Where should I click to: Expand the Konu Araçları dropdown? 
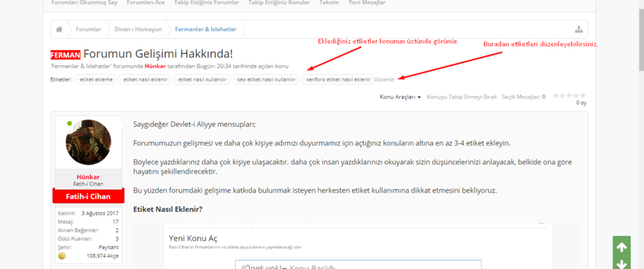[x=400, y=97]
